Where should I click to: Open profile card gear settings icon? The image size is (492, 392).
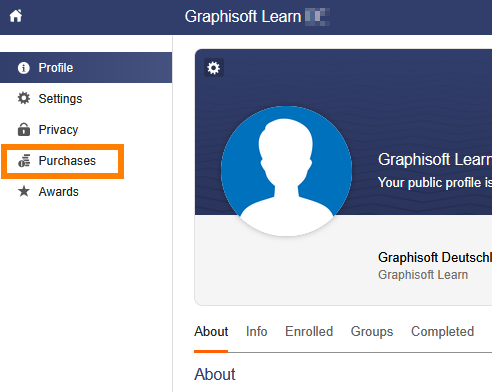point(214,68)
